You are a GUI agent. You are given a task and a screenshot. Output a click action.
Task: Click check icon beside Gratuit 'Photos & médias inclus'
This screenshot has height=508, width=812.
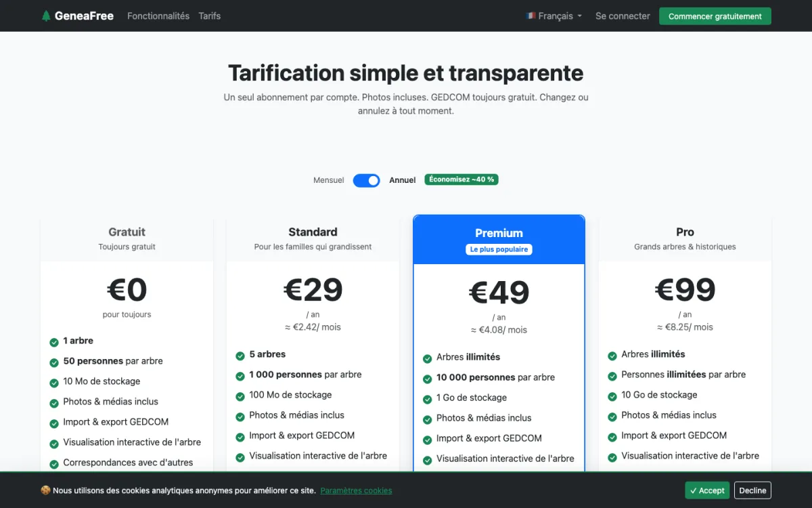point(54,403)
